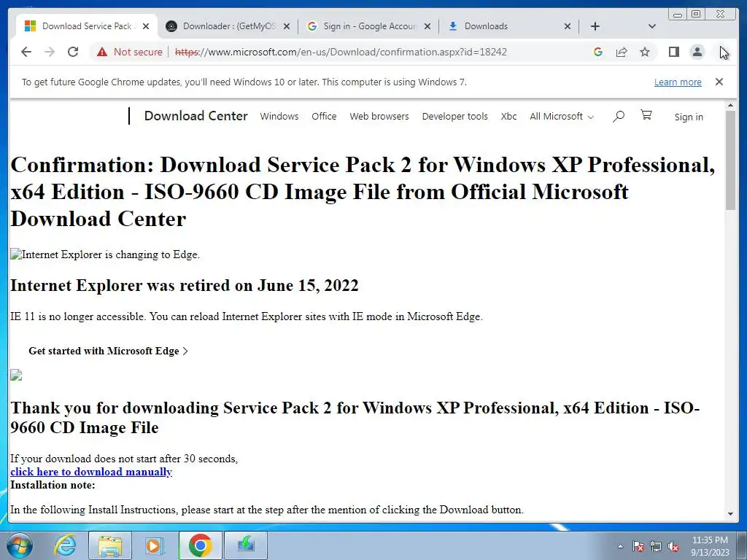Viewport: 747px width, 560px height.
Task: Open Windows Media Player from taskbar
Action: point(154,545)
